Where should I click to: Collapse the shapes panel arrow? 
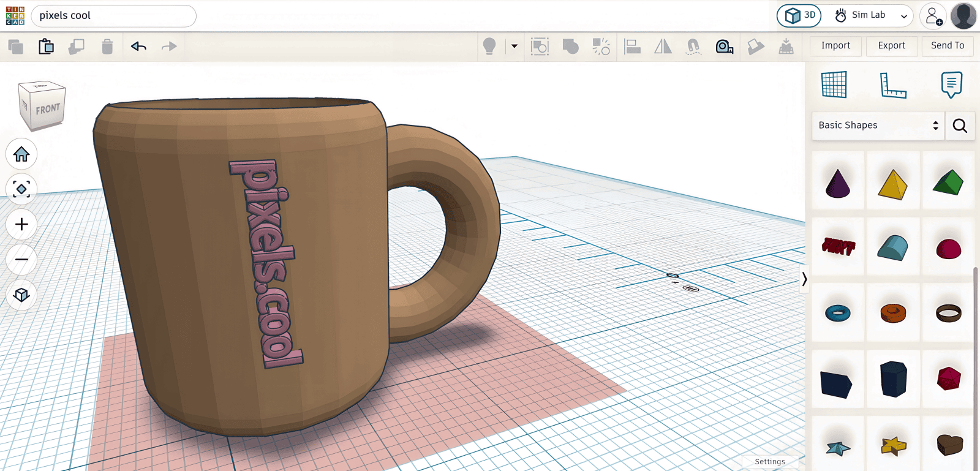(804, 279)
